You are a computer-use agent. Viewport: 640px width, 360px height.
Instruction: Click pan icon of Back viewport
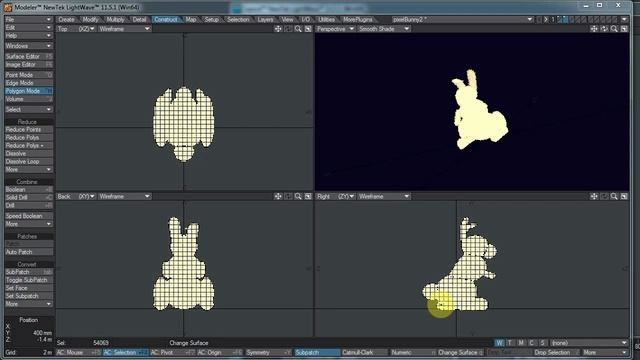click(278, 196)
